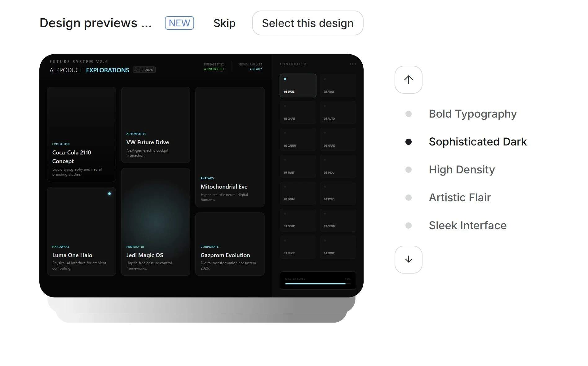588x366 pixels.
Task: Click the up arrow to previous design
Action: (408, 80)
